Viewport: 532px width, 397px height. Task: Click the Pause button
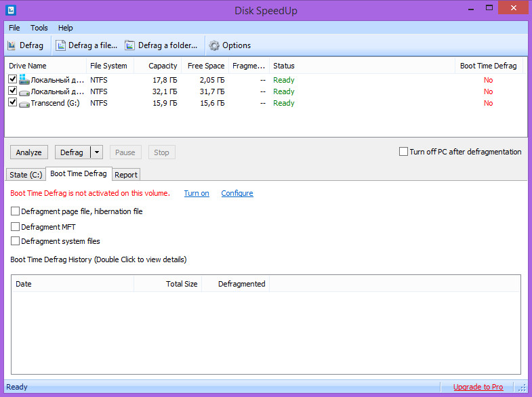pyautogui.click(x=125, y=152)
